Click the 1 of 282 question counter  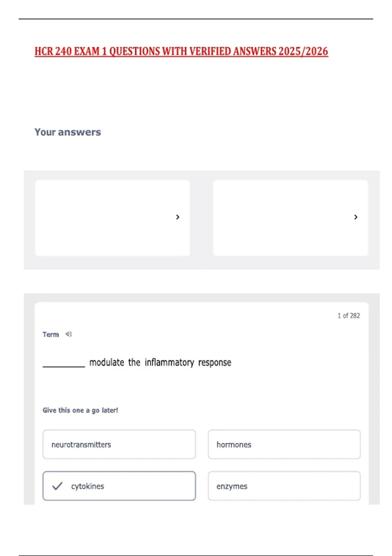pyautogui.click(x=349, y=316)
